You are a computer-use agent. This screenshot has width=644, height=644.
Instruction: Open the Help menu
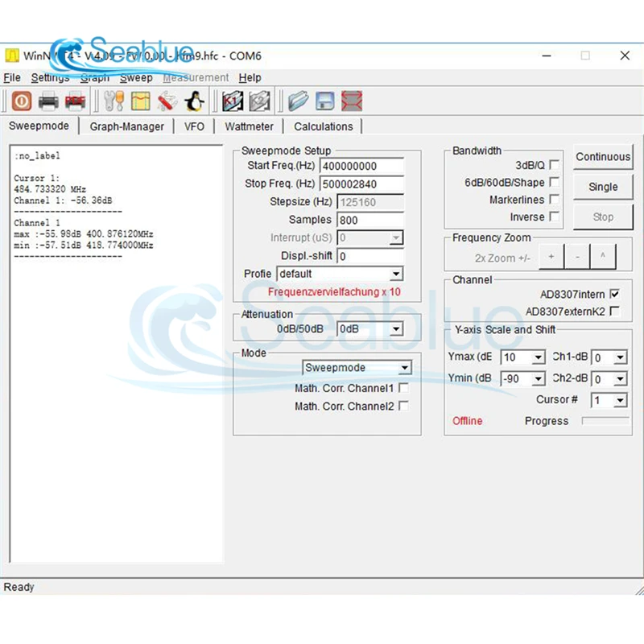250,77
